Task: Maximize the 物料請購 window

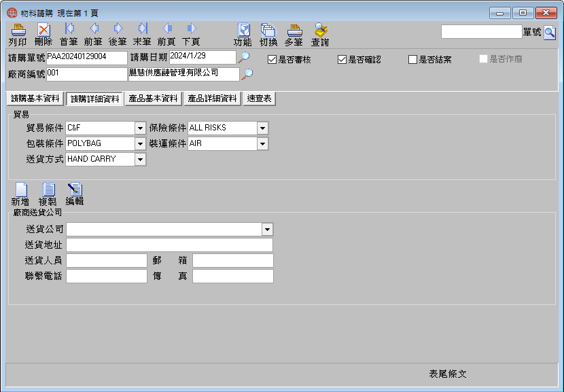Action: pyautogui.click(x=523, y=13)
